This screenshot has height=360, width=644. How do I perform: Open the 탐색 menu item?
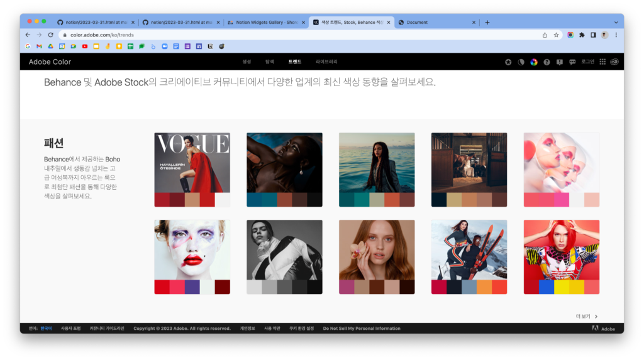coord(269,62)
